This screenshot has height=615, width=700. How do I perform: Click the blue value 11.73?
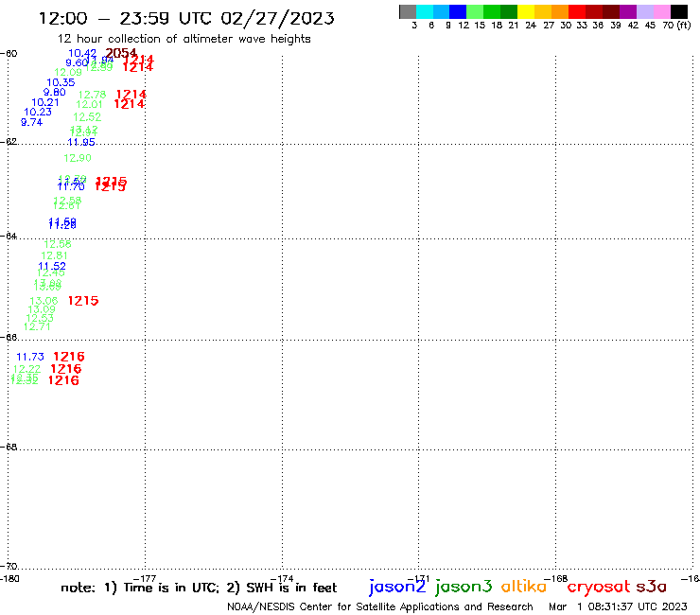[30, 357]
